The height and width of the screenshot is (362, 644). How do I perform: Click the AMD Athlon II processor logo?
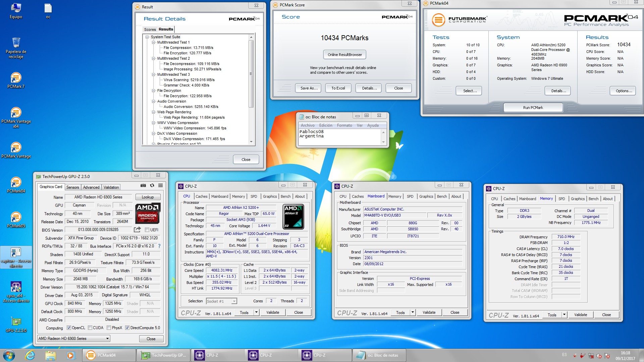coord(293,217)
